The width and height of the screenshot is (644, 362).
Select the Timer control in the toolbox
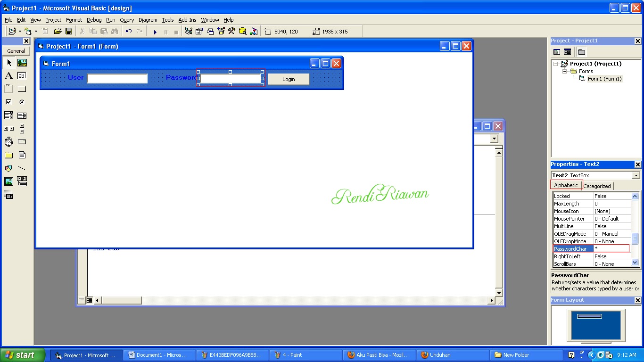(8, 141)
